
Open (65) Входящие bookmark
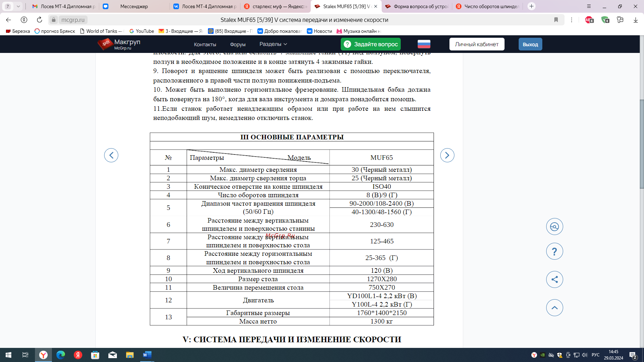point(230,31)
